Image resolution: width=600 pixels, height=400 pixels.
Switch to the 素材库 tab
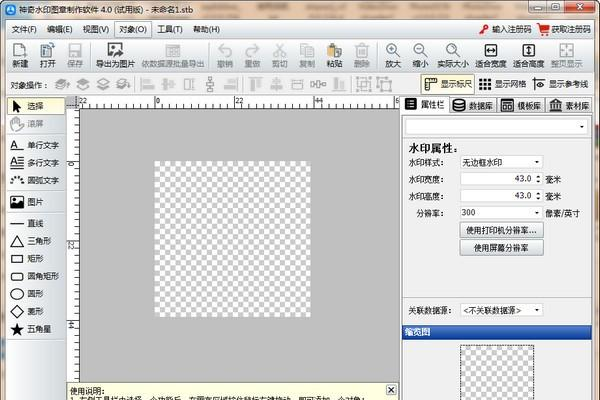point(569,105)
